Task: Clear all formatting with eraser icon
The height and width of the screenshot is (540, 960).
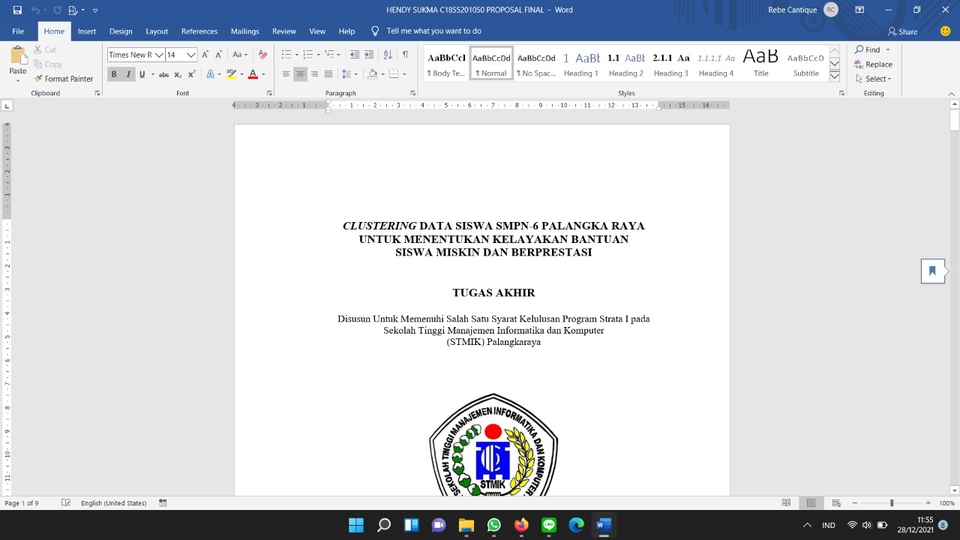Action: 263,54
